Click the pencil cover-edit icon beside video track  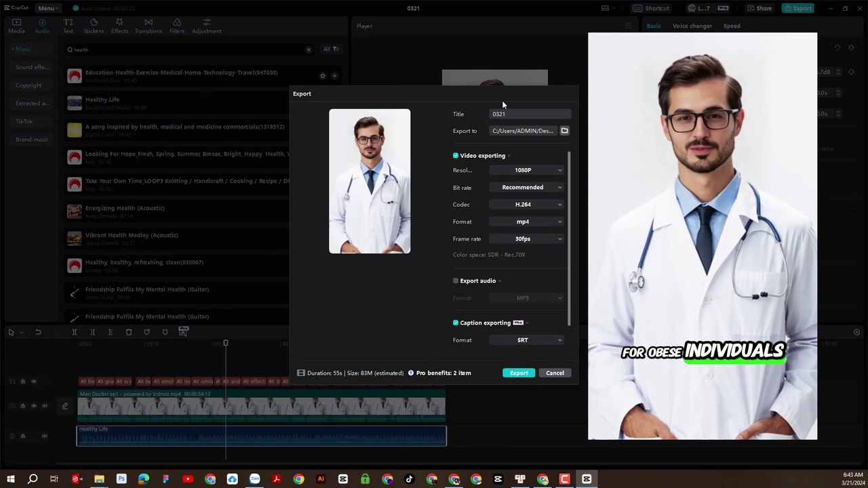tap(65, 406)
